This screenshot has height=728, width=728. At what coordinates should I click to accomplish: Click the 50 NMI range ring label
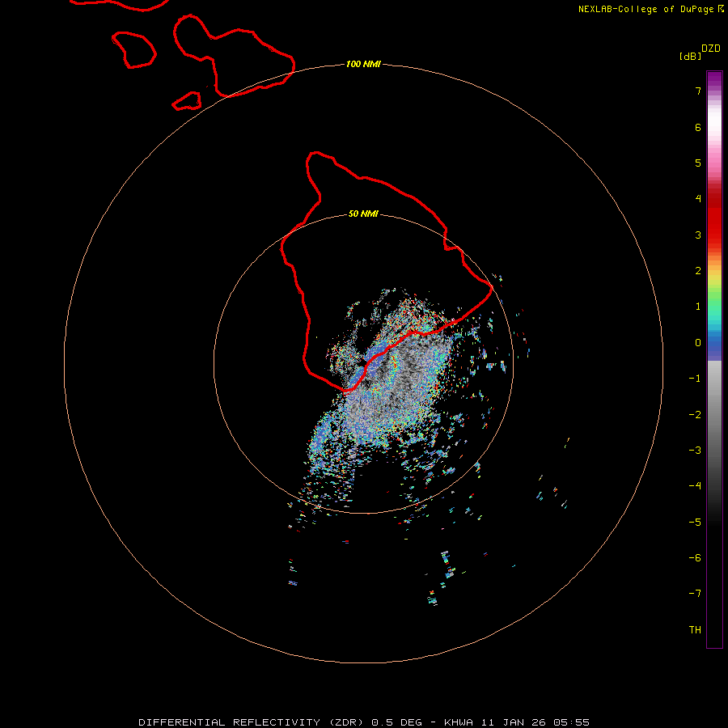coord(363,214)
